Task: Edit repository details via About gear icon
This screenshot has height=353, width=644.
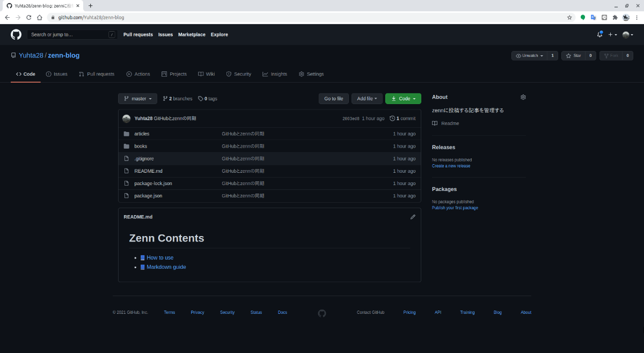Action: [x=523, y=97]
